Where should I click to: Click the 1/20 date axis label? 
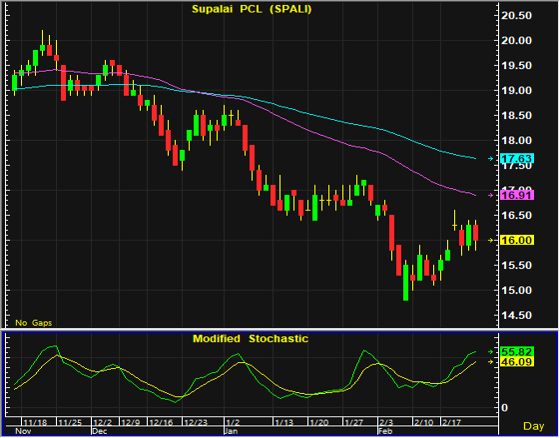(x=319, y=423)
